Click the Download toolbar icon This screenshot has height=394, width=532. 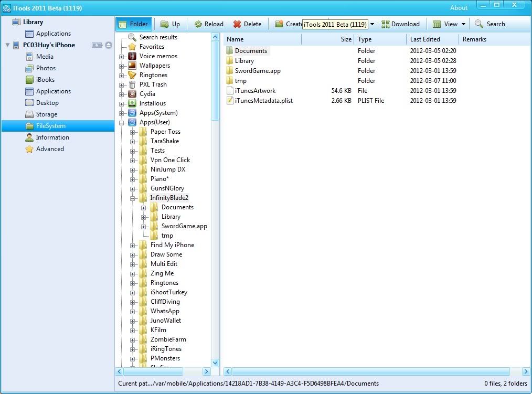[386, 24]
